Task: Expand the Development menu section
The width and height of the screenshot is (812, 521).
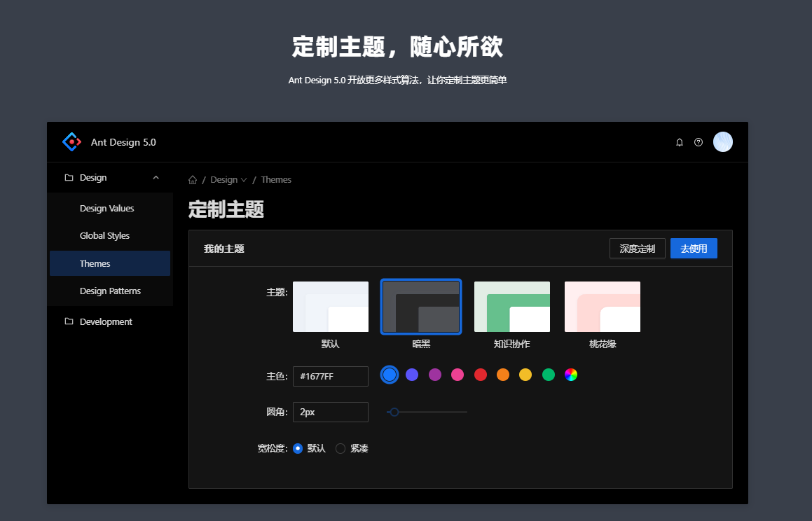Action: 110,321
